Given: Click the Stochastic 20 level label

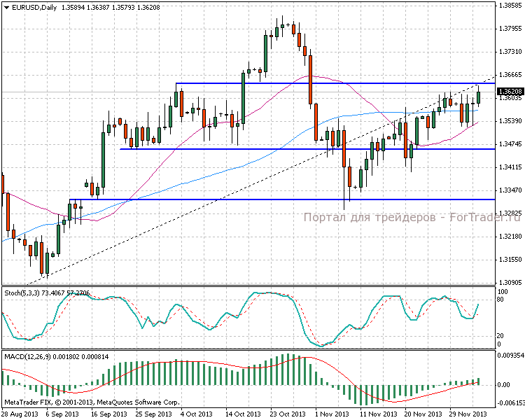Looking at the screenshot, I should coord(501,335).
